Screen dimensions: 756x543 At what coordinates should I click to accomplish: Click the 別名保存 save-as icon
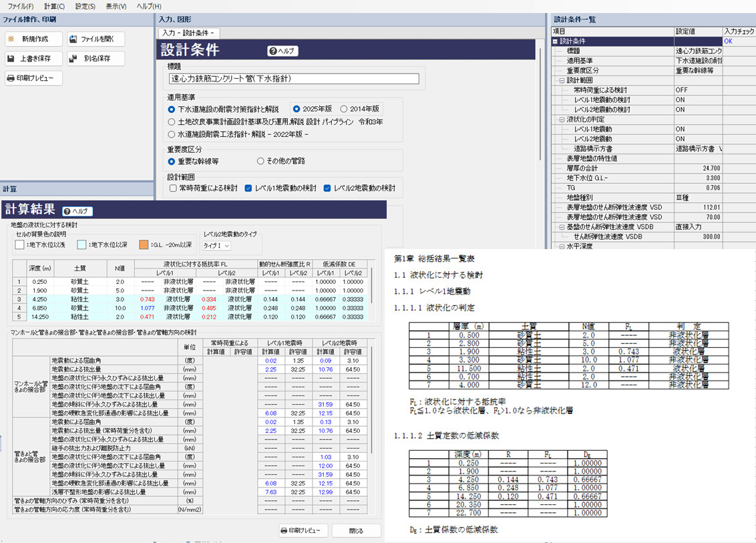tap(73, 59)
